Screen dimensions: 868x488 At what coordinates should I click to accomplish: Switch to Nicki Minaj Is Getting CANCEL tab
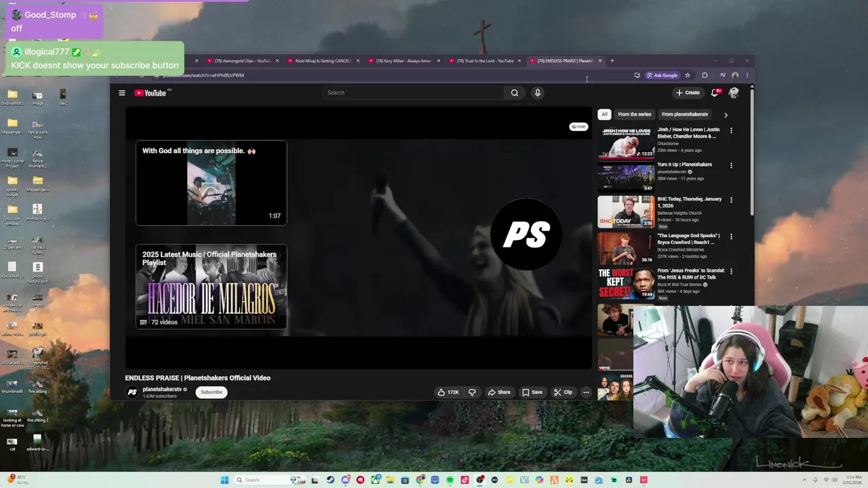click(323, 61)
